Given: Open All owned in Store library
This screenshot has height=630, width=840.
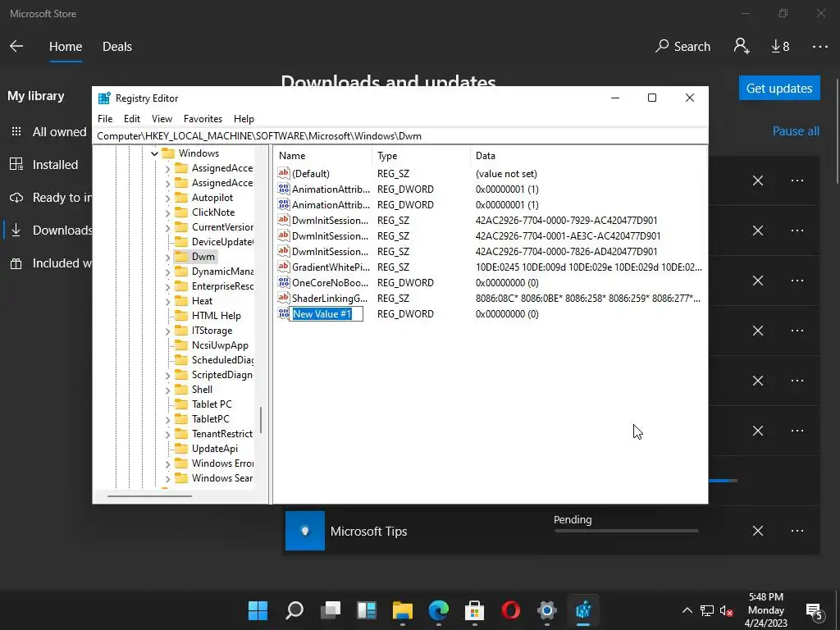Looking at the screenshot, I should pyautogui.click(x=48, y=132).
